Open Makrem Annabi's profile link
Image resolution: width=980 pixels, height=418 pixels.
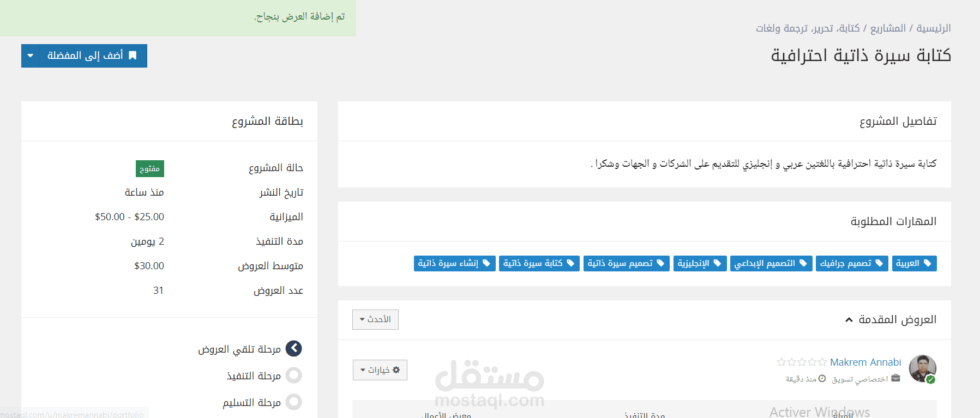[x=865, y=362]
